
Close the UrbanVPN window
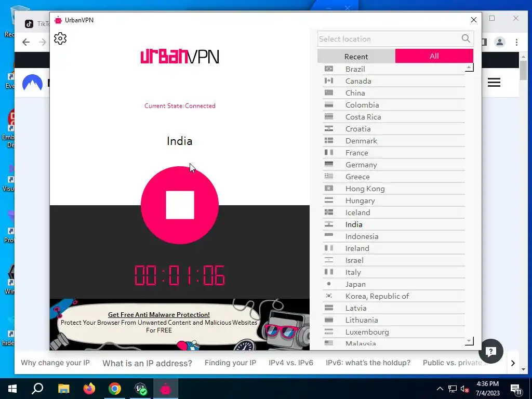pos(474,20)
